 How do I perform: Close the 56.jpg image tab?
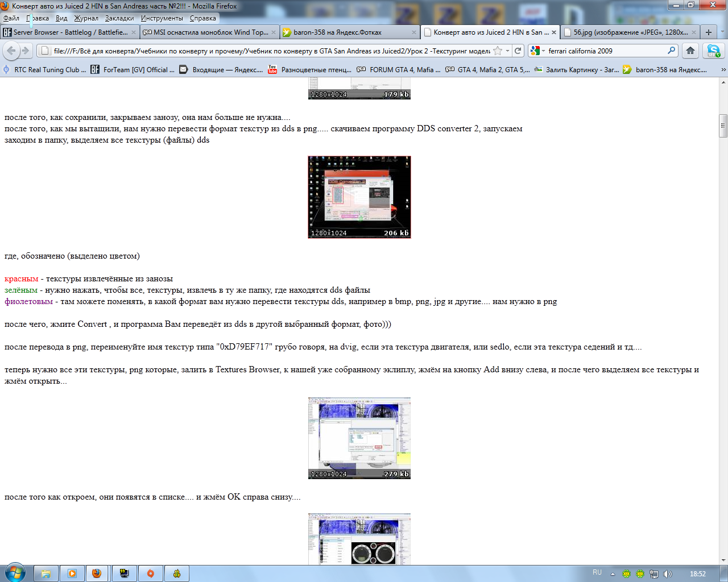[693, 32]
